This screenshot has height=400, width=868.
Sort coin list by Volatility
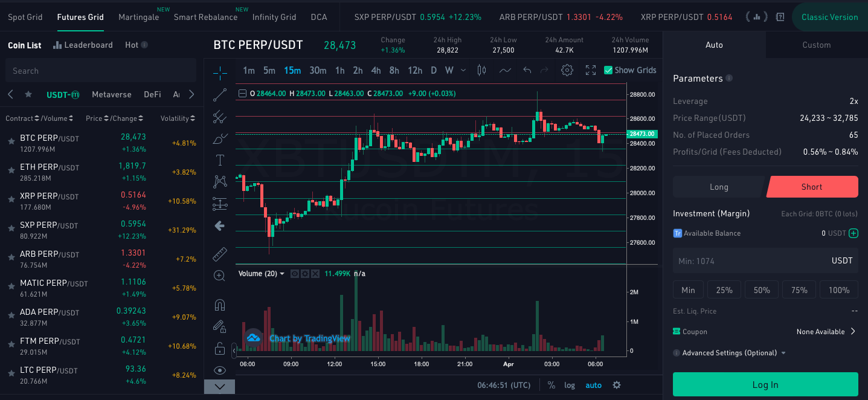pyautogui.click(x=179, y=118)
